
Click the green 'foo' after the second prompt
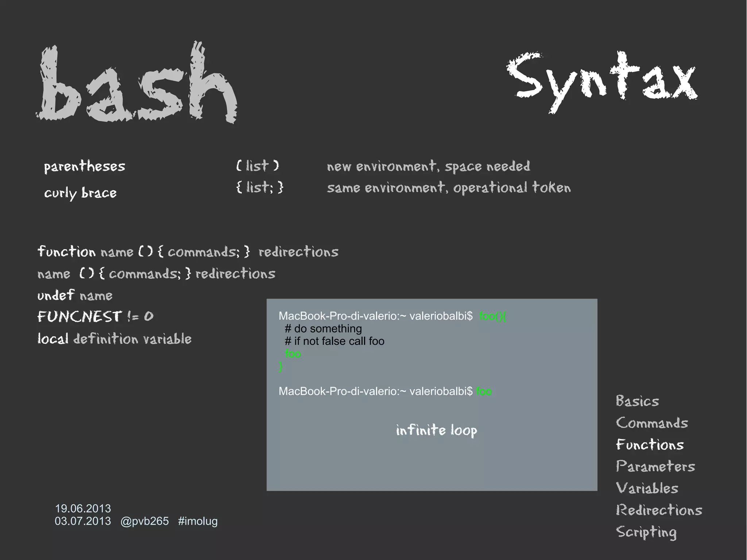pos(484,391)
